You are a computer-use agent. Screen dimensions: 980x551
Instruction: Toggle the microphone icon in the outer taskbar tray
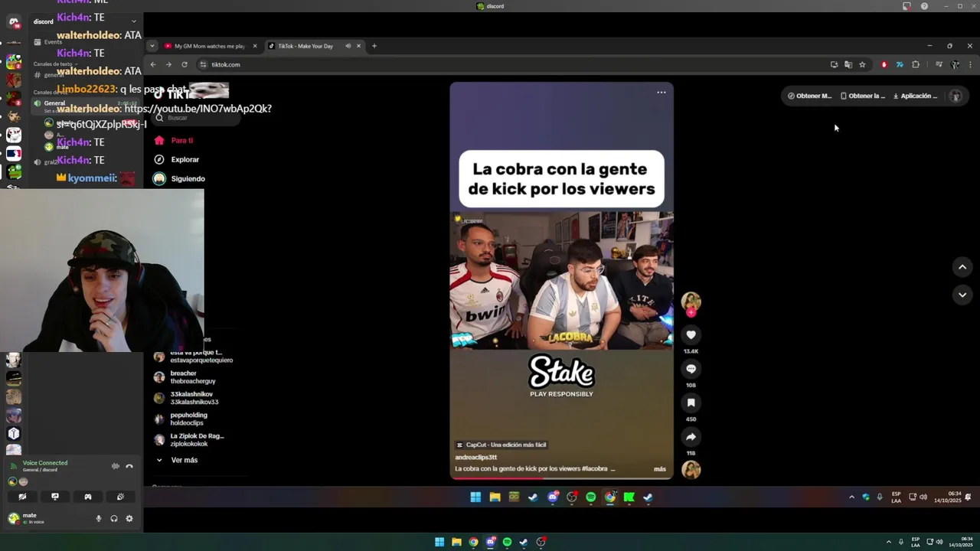900,542
